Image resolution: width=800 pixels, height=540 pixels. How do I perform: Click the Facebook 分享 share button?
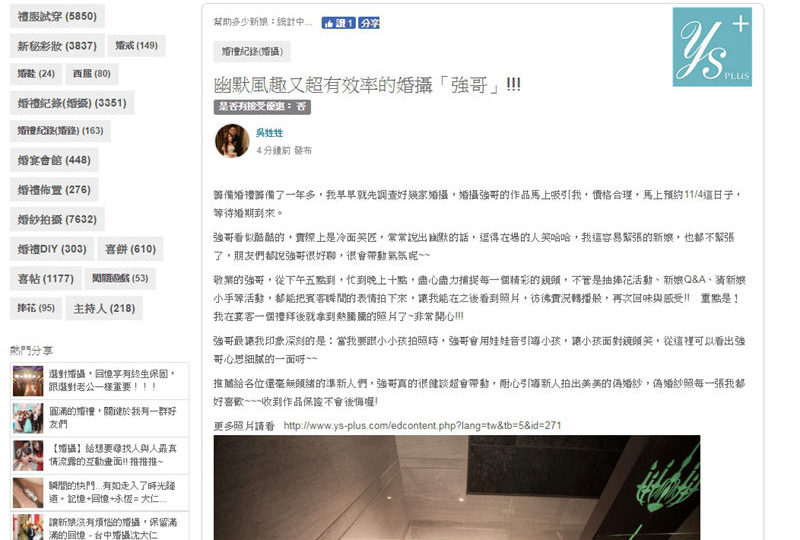tap(368, 23)
